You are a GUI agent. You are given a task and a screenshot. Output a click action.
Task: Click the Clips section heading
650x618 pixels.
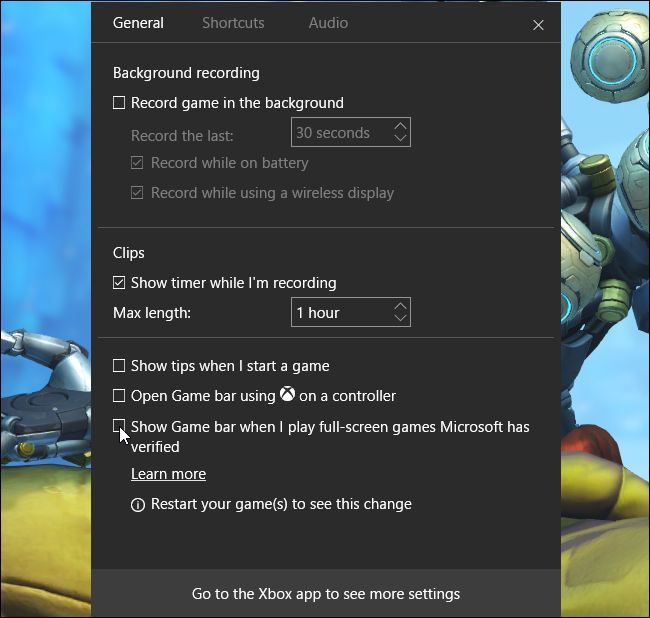pos(129,253)
